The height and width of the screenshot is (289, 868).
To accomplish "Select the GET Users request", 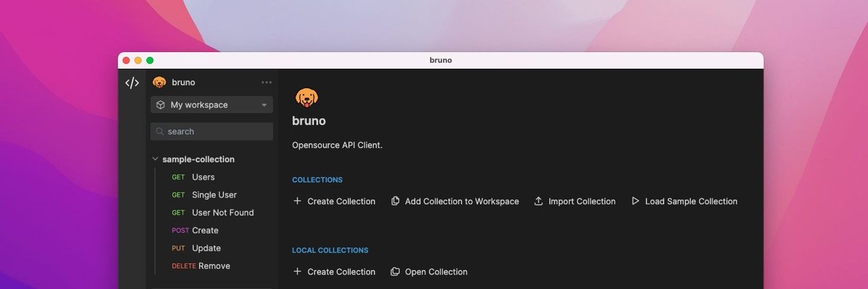I will pos(203,177).
